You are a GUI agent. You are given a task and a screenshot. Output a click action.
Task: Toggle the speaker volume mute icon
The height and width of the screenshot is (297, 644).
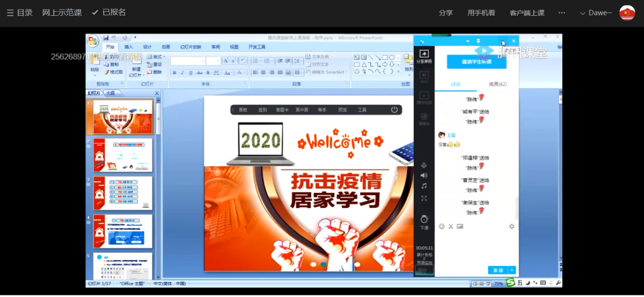click(x=424, y=175)
